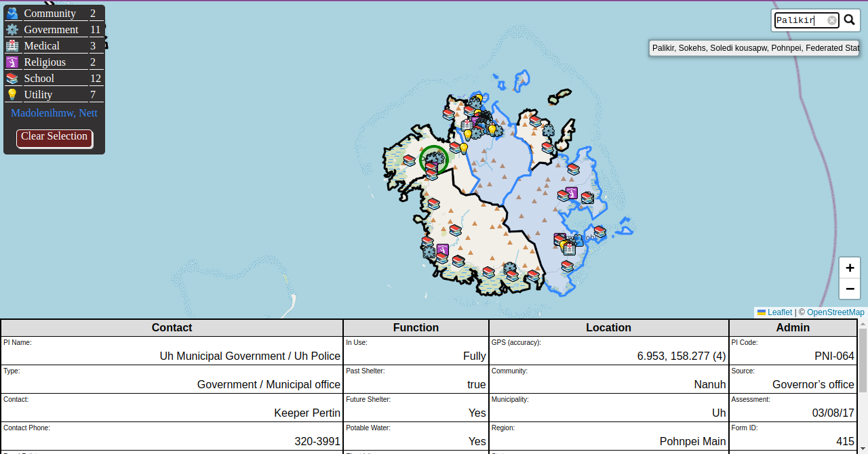Click the Admin column header

coord(793,327)
